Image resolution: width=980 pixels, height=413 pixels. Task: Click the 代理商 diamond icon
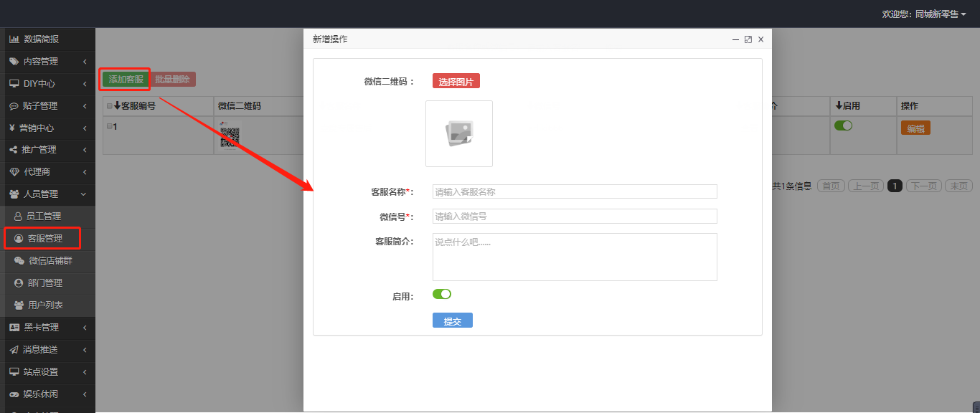(x=14, y=172)
